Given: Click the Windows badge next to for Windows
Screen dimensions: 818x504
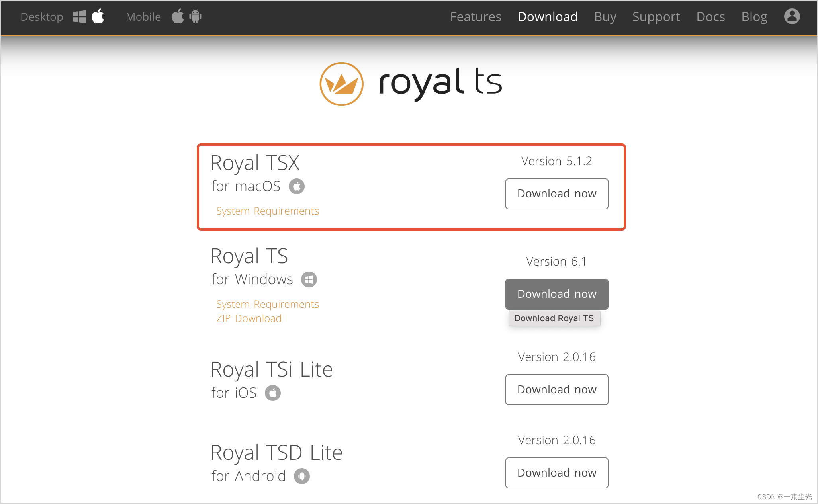Looking at the screenshot, I should coord(309,279).
